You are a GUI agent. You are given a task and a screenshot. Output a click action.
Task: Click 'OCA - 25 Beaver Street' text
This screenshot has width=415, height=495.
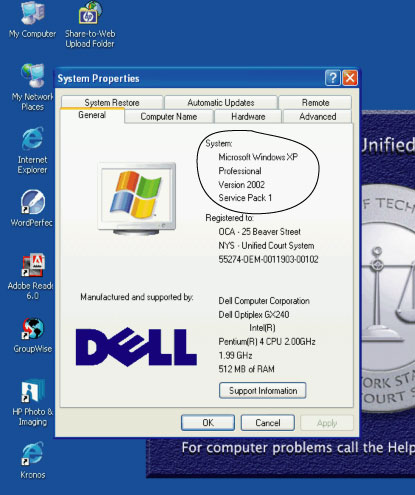tap(259, 232)
